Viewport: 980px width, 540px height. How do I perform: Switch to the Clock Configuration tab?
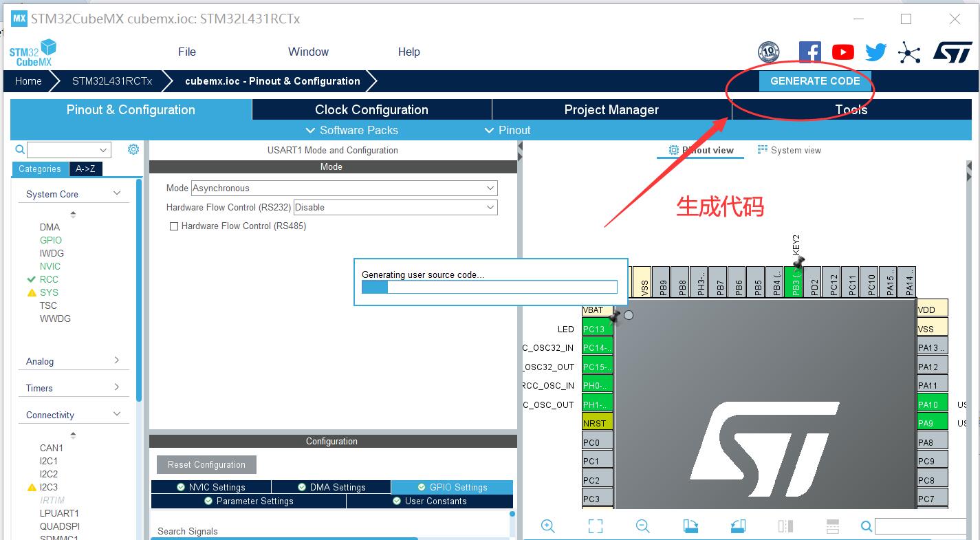(x=371, y=109)
